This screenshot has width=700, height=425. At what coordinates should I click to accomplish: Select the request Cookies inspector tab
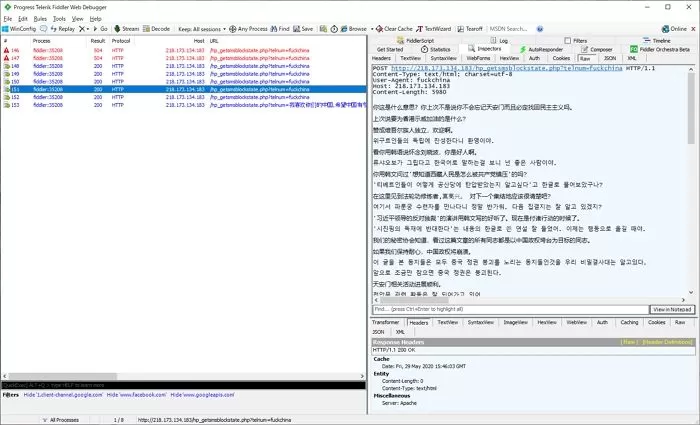point(561,58)
